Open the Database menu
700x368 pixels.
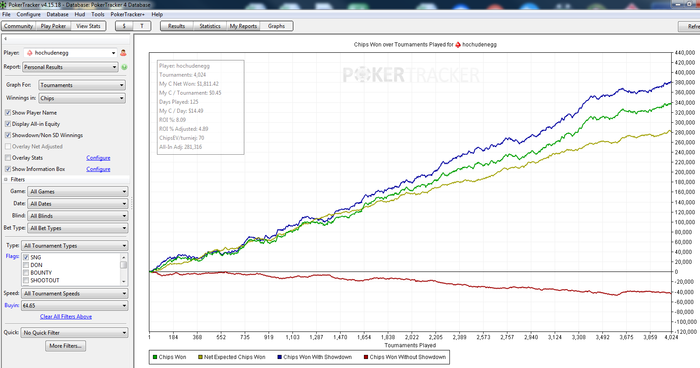(x=58, y=14)
